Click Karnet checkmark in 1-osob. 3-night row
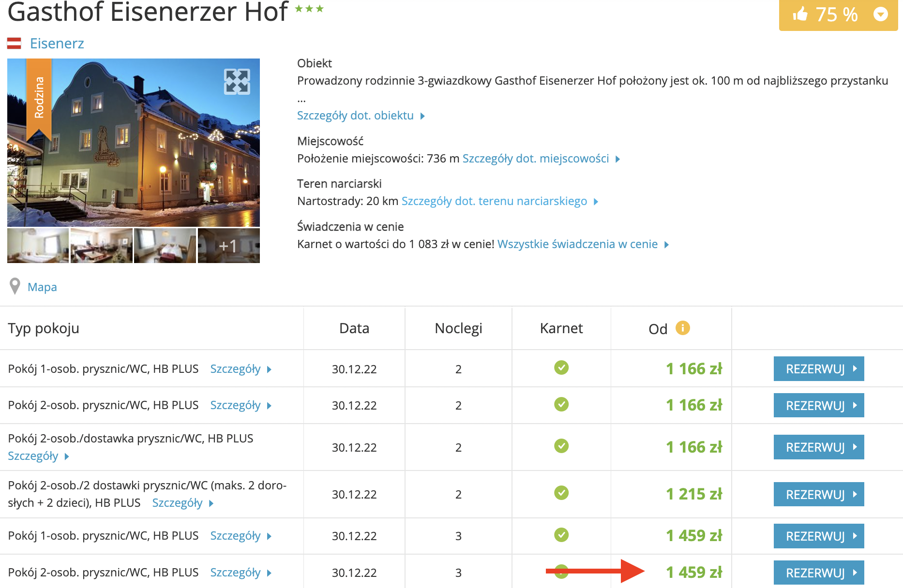 [561, 535]
